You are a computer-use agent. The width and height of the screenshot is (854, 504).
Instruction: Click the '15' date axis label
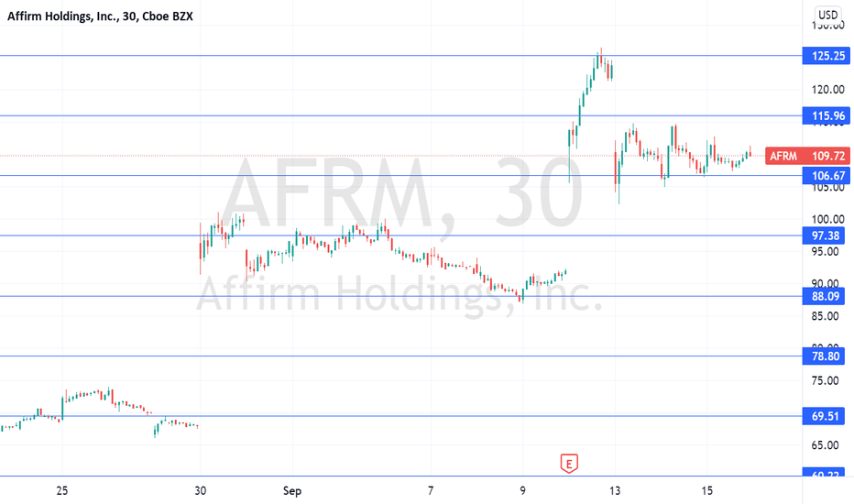pos(706,491)
